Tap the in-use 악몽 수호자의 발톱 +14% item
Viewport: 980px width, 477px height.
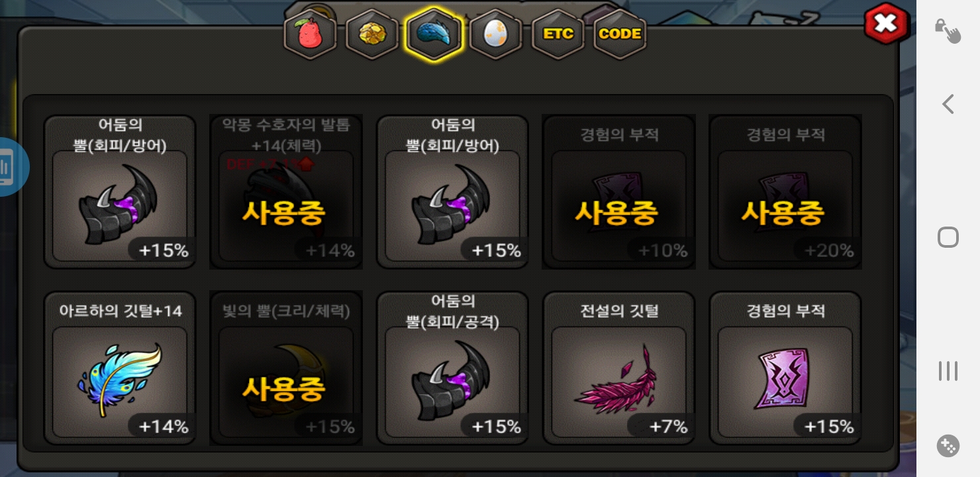pos(286,191)
